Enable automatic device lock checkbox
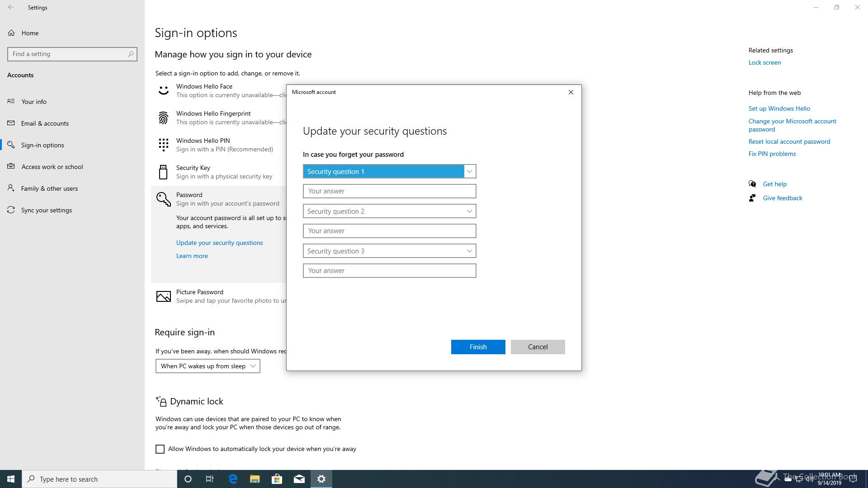Image resolution: width=868 pixels, height=488 pixels. click(160, 449)
